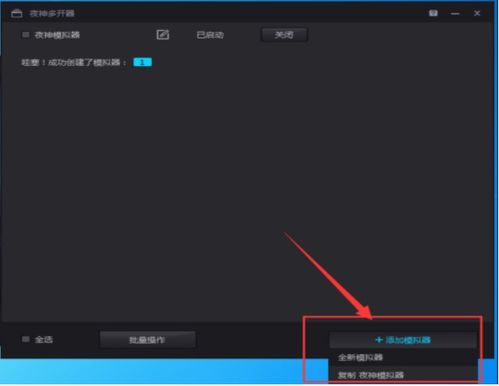The height and width of the screenshot is (386, 499).
Task: Click the 全选 label text
Action: coord(43,340)
